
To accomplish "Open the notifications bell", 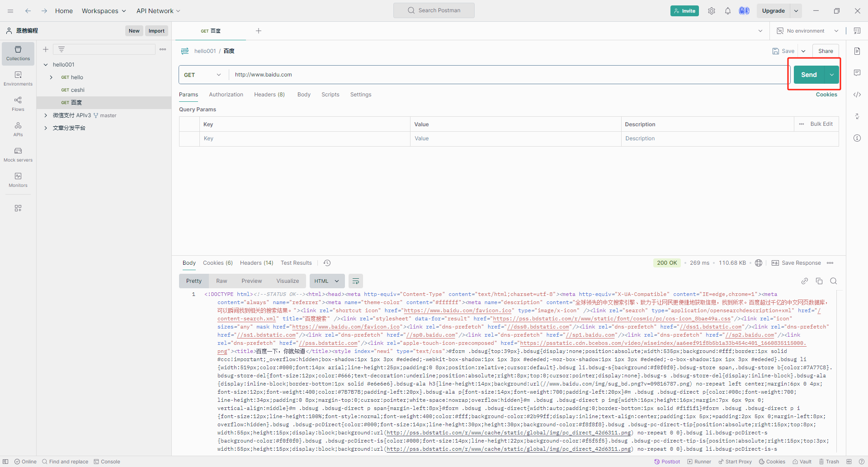I will tap(728, 11).
